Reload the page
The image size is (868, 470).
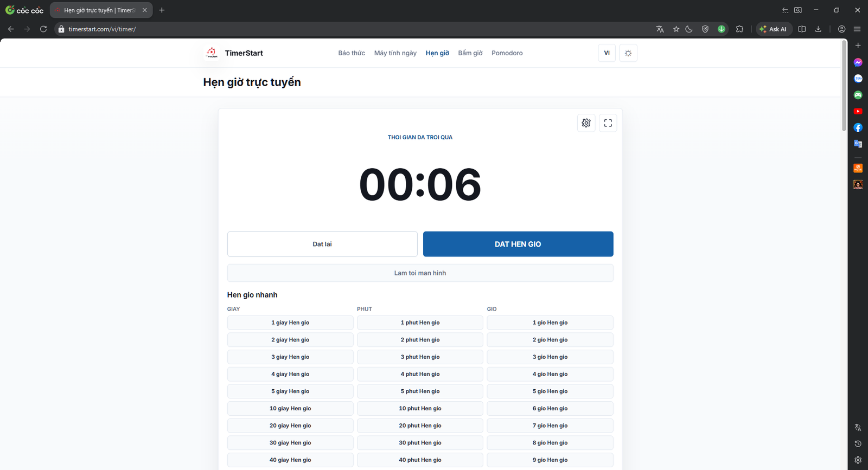[x=43, y=29]
